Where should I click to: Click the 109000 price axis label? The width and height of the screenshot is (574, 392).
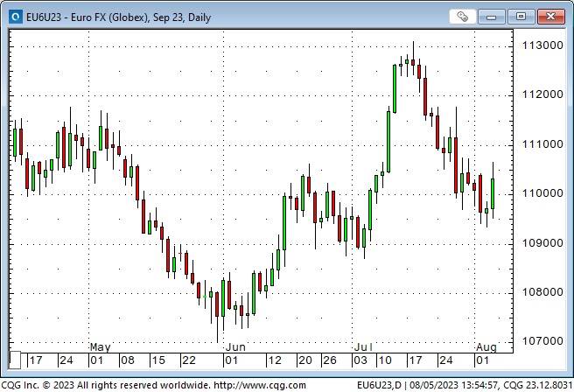coord(542,243)
